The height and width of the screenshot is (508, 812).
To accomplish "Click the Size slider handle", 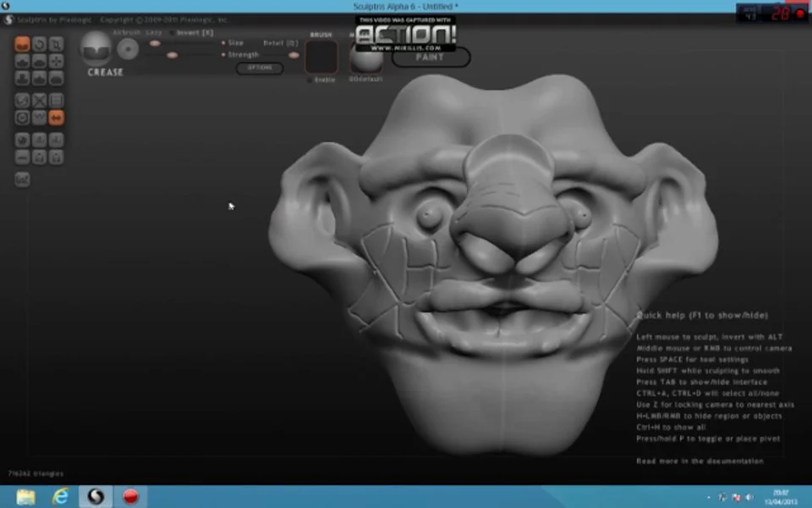I will 155,43.
